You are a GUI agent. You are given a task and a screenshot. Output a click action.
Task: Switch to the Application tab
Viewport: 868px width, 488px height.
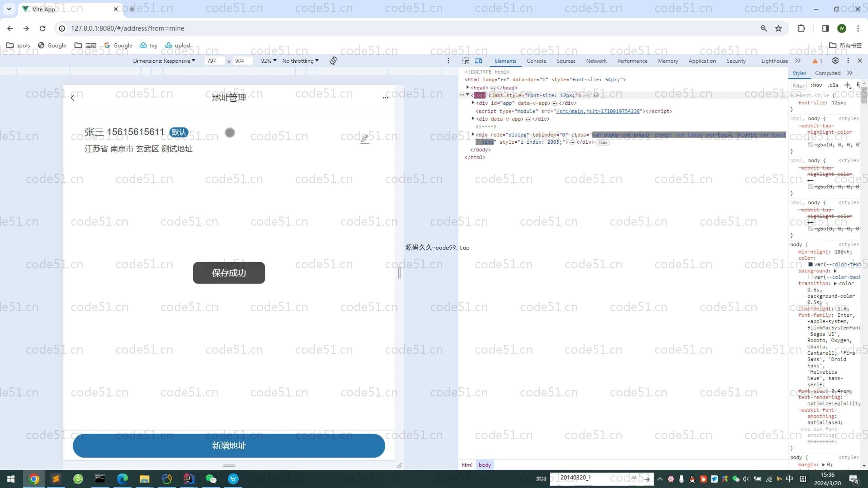click(702, 61)
